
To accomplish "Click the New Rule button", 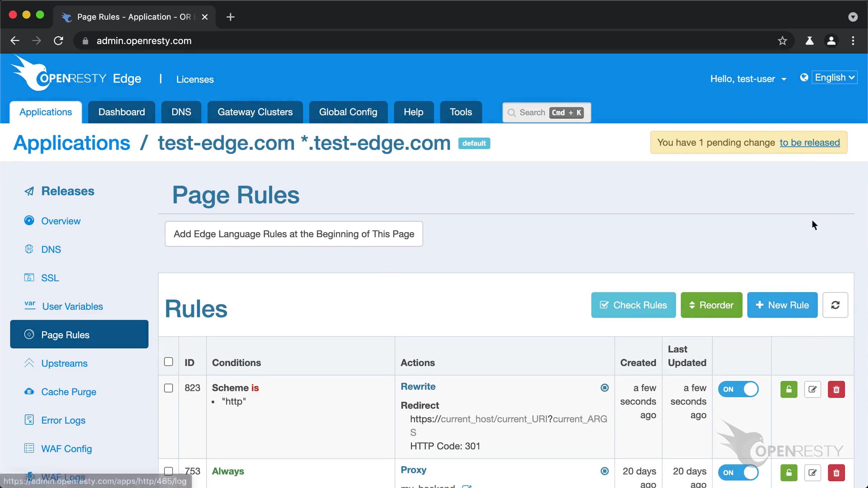I will (x=782, y=305).
